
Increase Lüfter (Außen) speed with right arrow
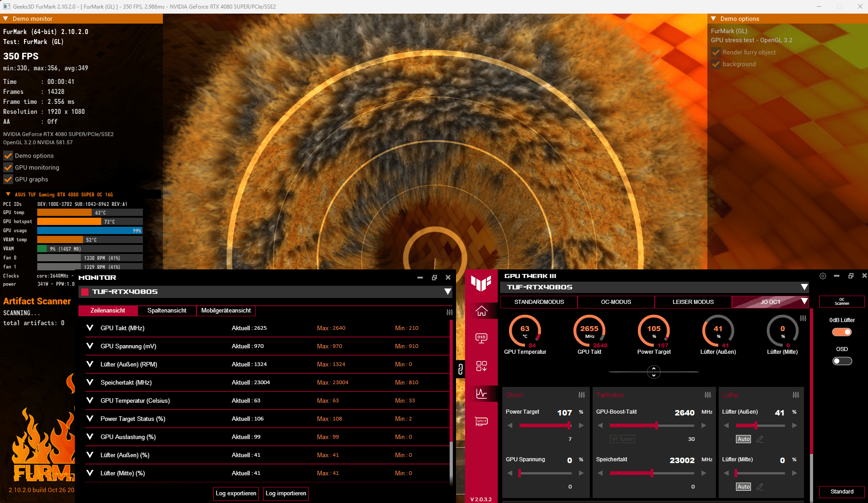tap(794, 425)
